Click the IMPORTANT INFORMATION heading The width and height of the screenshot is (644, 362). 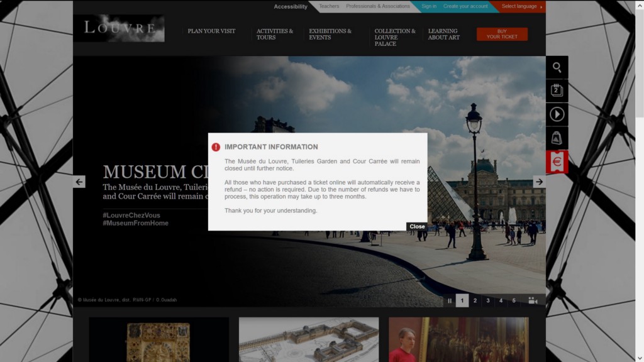271,147
